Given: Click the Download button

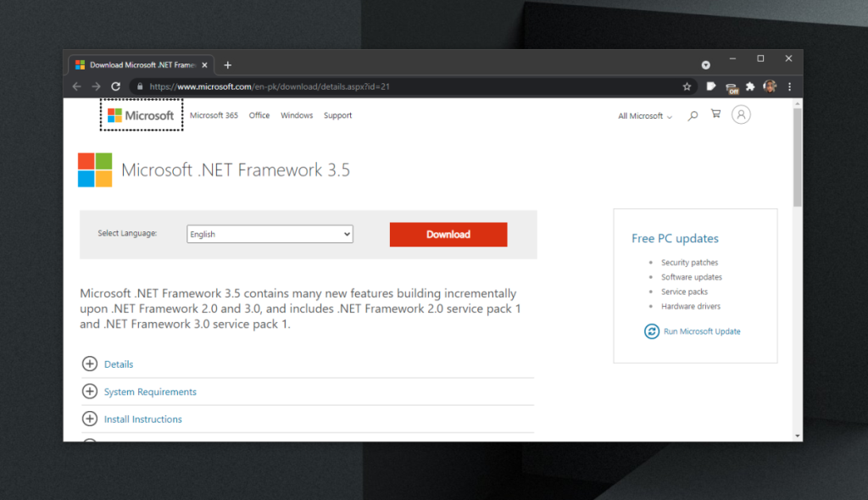Looking at the screenshot, I should 448,234.
